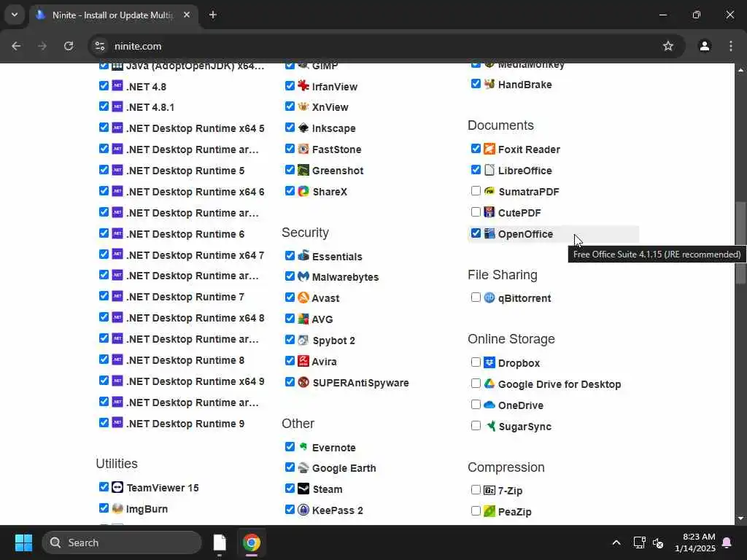
Task: Click the Steam icon
Action: (303, 489)
